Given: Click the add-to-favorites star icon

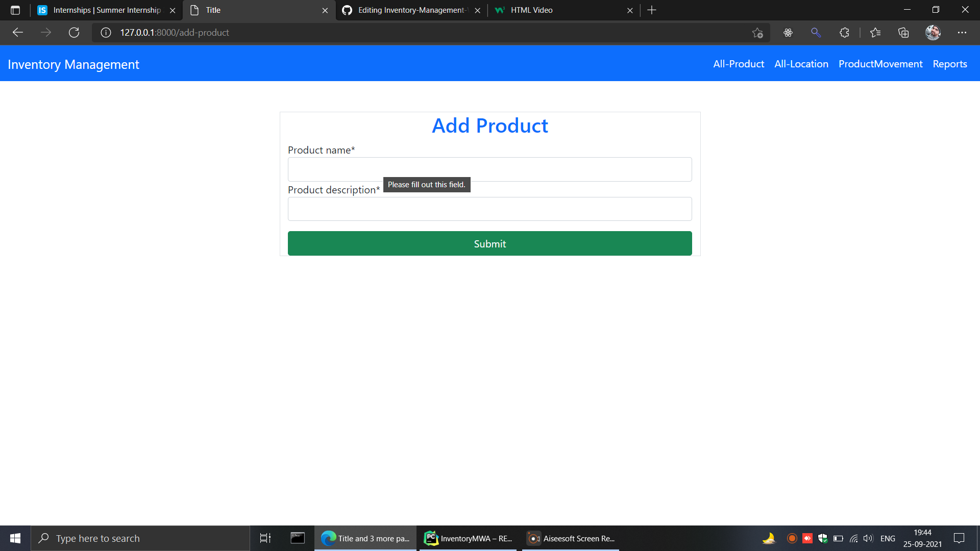Looking at the screenshot, I should coord(758,32).
